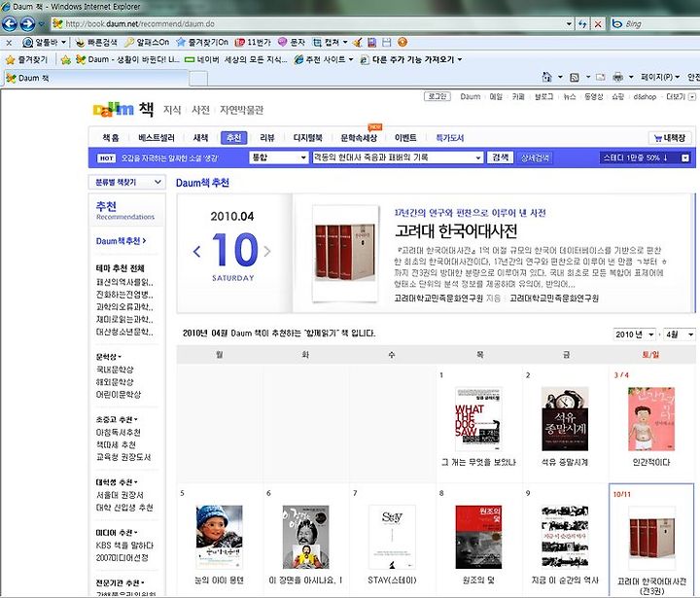Click the Home icon in command bar
The height and width of the screenshot is (598, 700).
[x=546, y=77]
